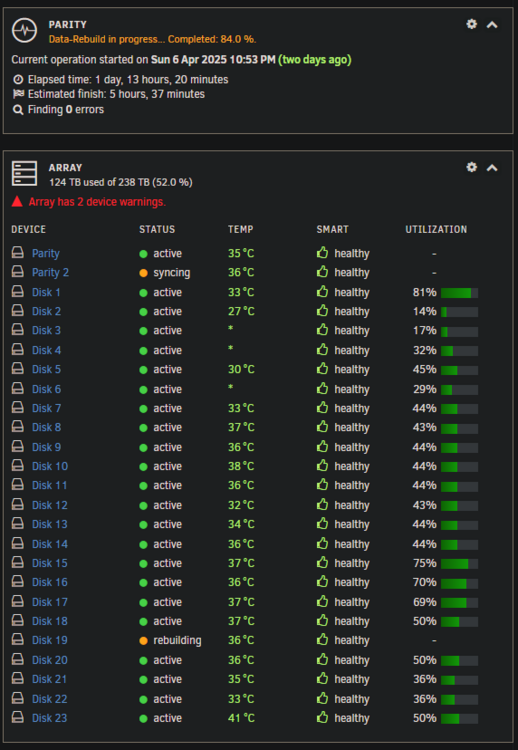The image size is (518, 750).
Task: Open the Disk 6 link
Action: point(46,389)
